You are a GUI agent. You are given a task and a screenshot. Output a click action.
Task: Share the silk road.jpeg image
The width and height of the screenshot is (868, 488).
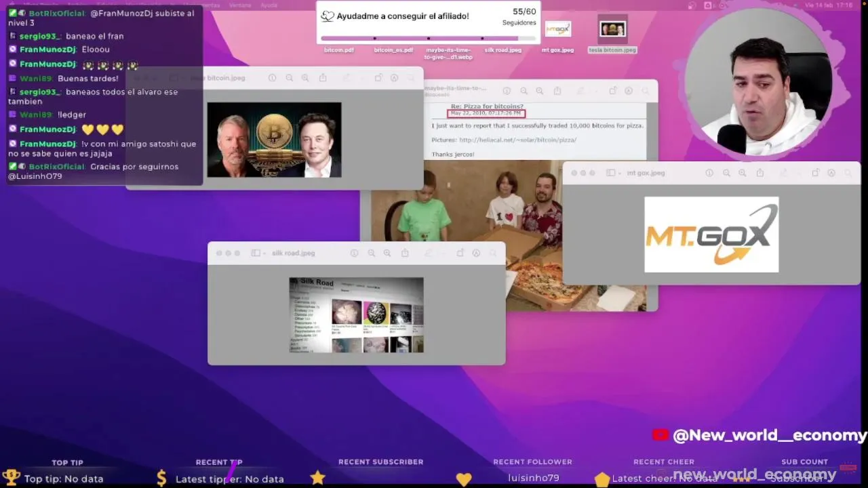405,253
